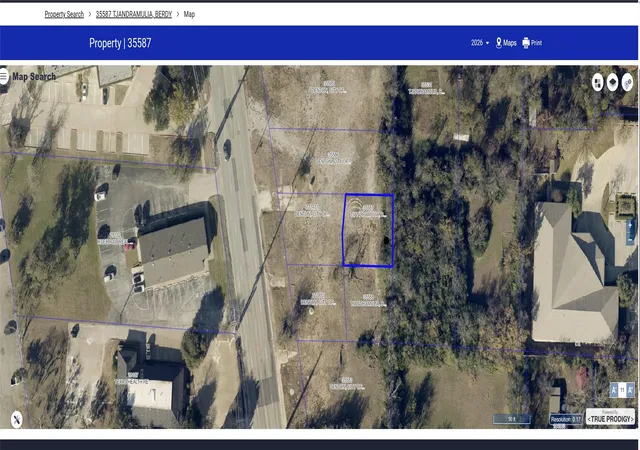Open the basemap gallery grid icon
This screenshot has width=640, height=450.
tap(598, 83)
